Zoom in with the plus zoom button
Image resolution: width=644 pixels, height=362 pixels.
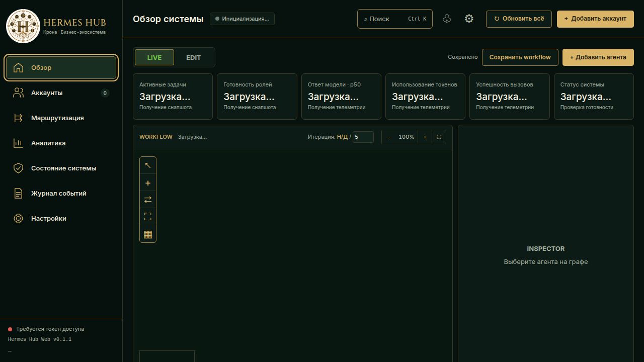425,137
